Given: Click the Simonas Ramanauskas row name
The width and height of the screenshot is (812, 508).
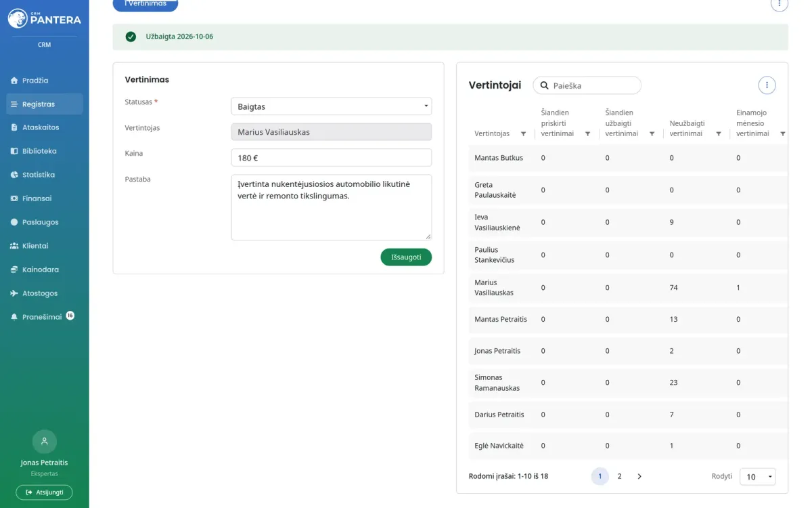Looking at the screenshot, I should point(497,383).
